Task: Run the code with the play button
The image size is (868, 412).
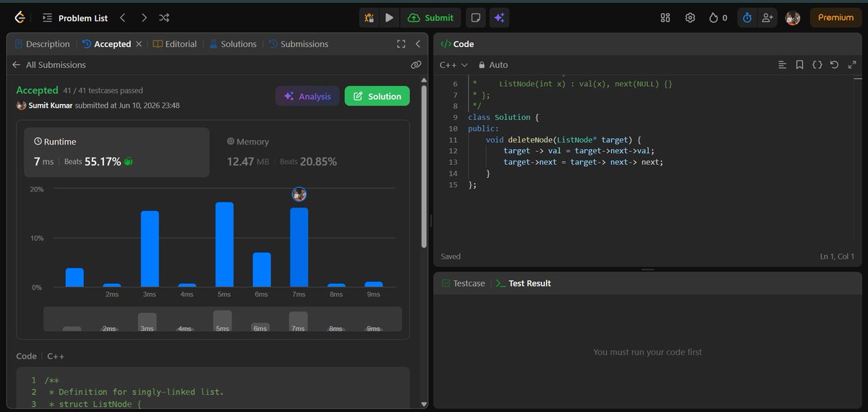Action: 389,17
